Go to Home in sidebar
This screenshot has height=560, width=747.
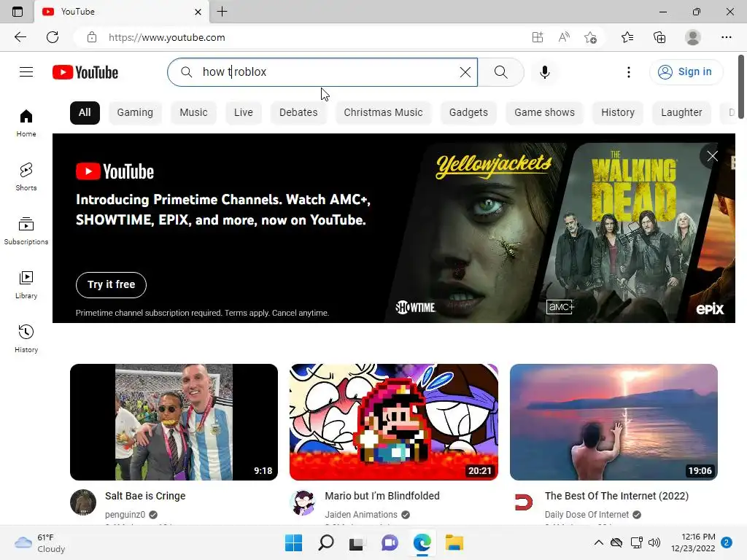click(26, 122)
